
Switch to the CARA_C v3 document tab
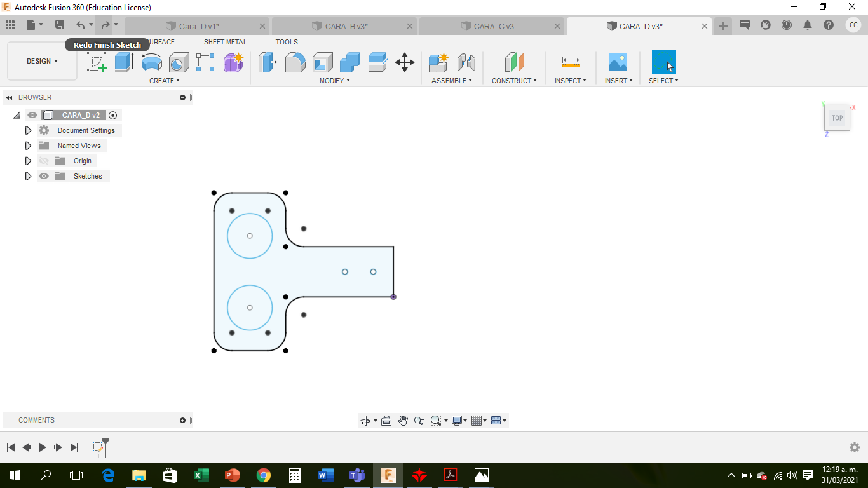492,26
